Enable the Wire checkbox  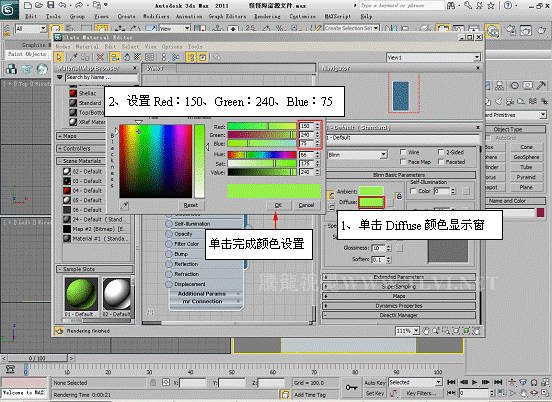pyautogui.click(x=403, y=152)
